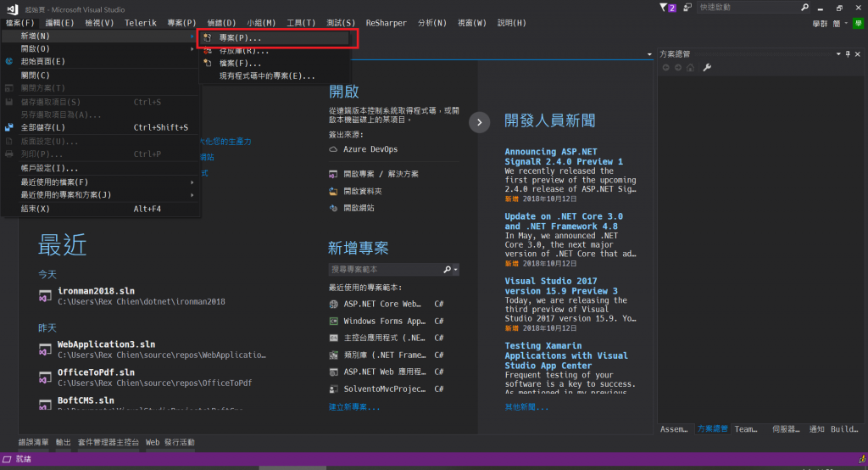Switch to the Assem... tab
Screen dimensions: 868x470
[x=674, y=429]
